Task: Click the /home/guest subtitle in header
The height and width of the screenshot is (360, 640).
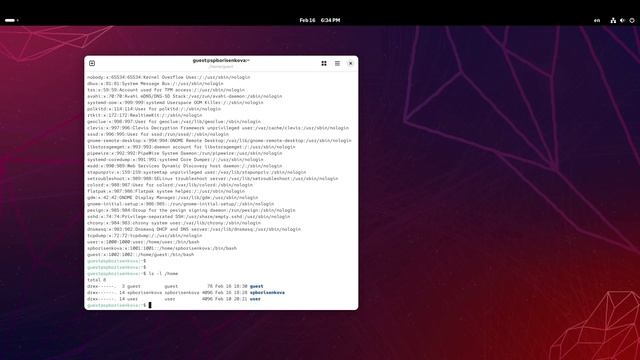Action: click(x=221, y=67)
